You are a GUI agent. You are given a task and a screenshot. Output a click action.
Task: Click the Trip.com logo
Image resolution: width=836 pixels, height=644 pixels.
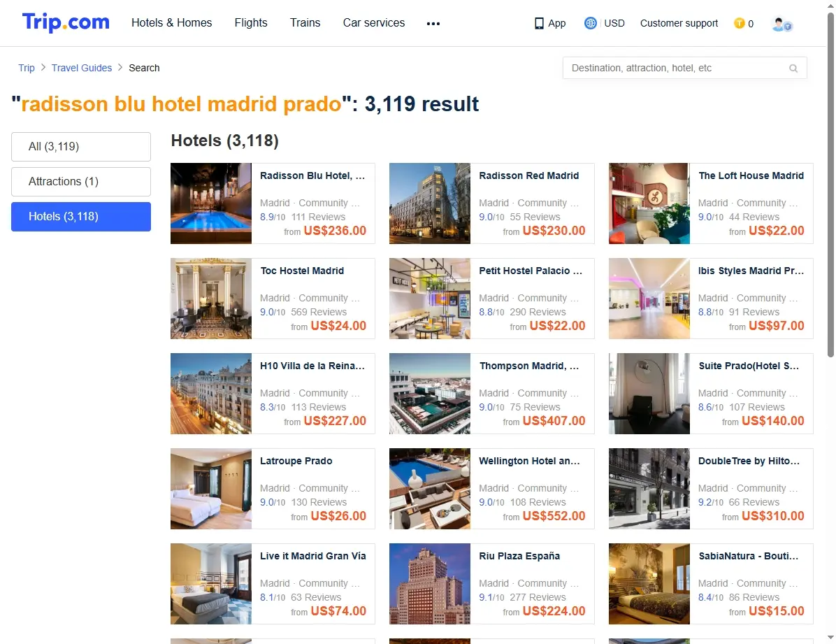[66, 22]
